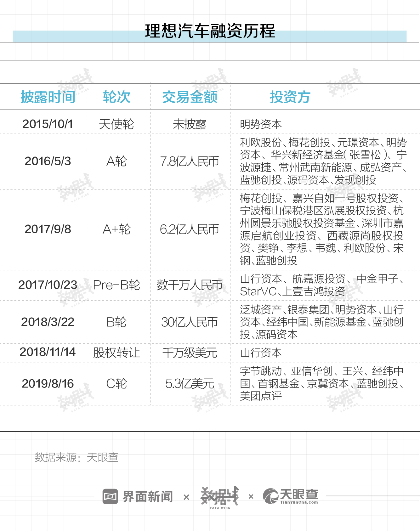Select the date 2015/10/1
Image resolution: width=420 pixels, height=531 pixels.
pos(48,124)
